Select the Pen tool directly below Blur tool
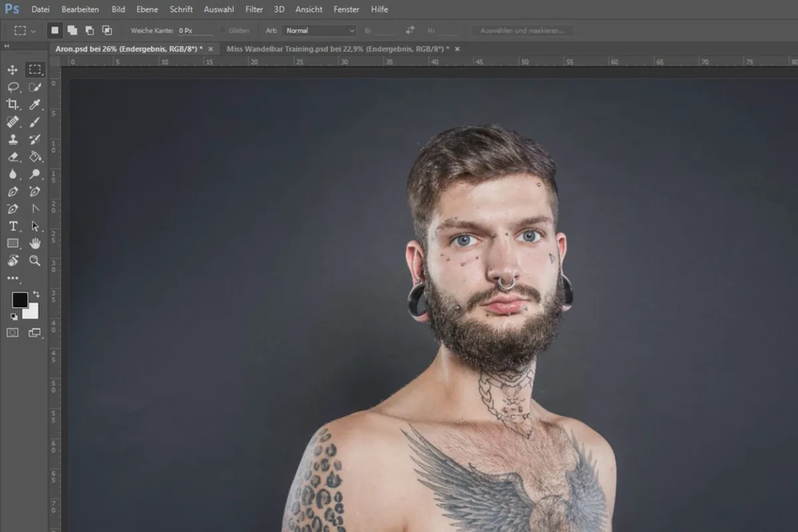The width and height of the screenshot is (798, 532). pos(13,192)
